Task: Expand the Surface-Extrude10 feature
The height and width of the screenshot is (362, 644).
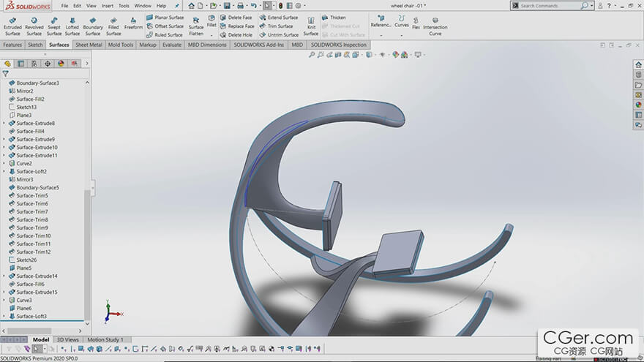Action: point(4,147)
